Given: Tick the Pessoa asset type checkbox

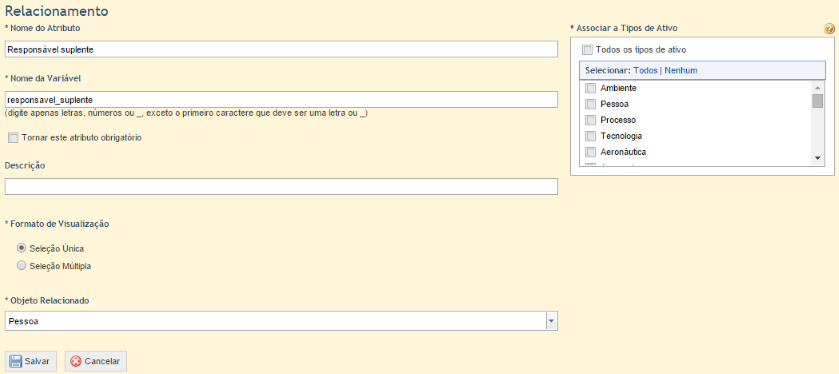Looking at the screenshot, I should (x=590, y=104).
